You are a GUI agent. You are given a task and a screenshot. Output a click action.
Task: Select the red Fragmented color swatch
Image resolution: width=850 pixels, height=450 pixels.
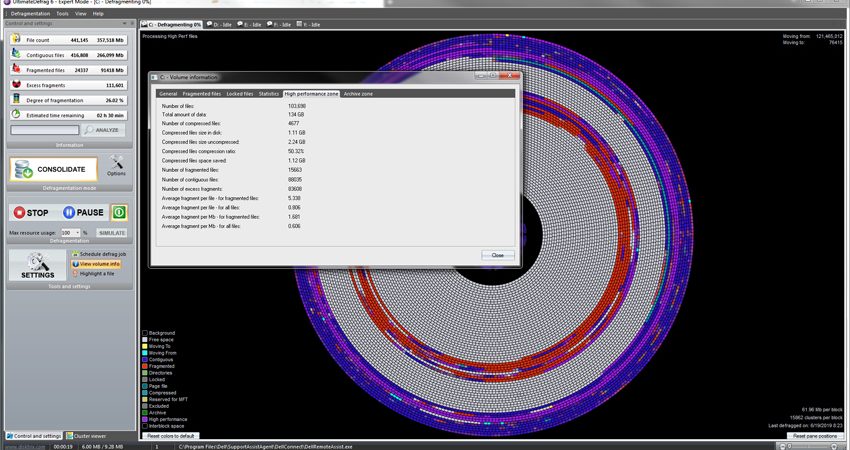pos(145,366)
